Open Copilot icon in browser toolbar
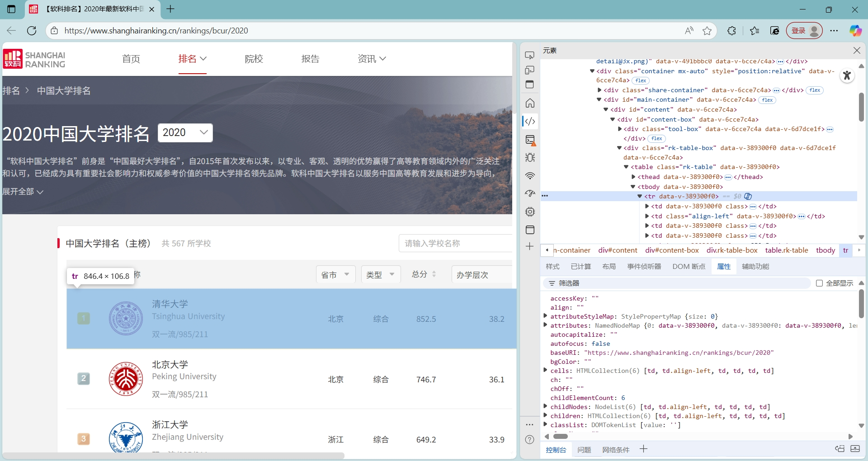This screenshot has height=461, width=868. pyautogui.click(x=855, y=31)
